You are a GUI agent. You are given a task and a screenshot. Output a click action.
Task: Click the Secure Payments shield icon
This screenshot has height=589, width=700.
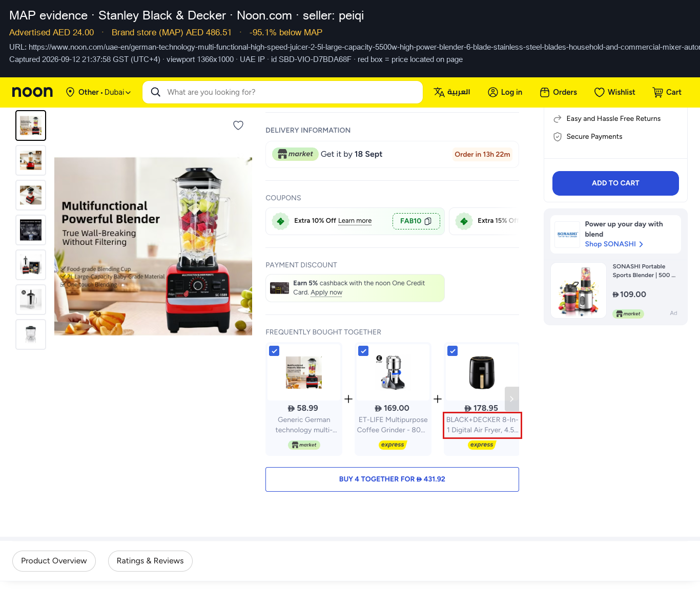[558, 137]
